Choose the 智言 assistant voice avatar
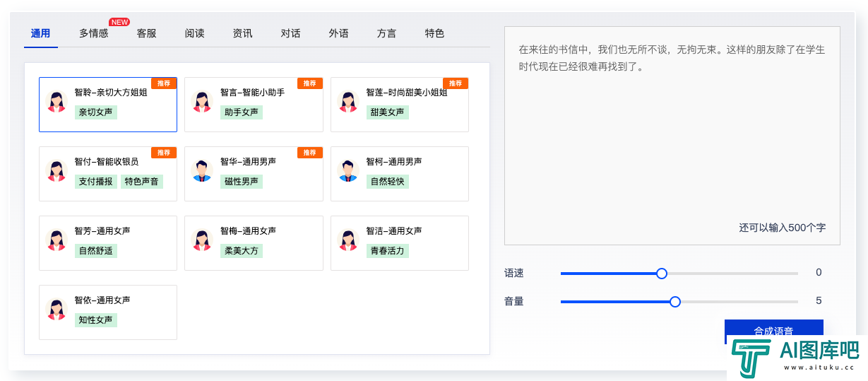 [x=202, y=101]
